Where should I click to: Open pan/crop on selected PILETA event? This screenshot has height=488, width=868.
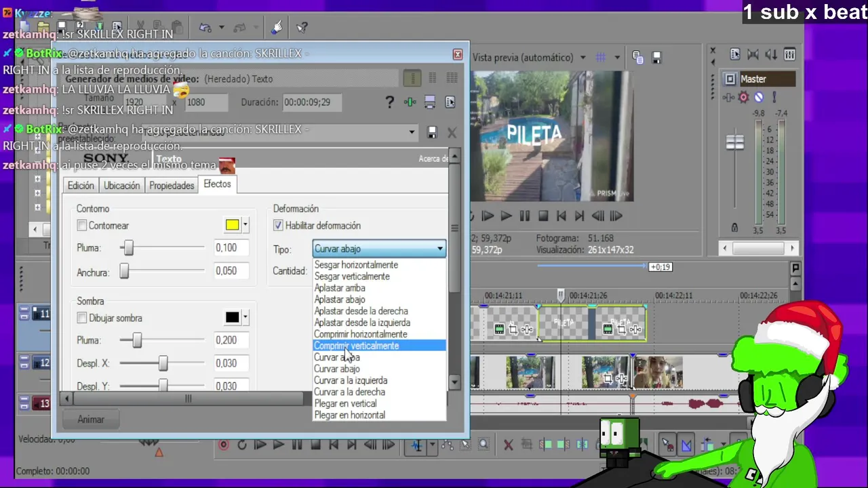[x=620, y=329]
